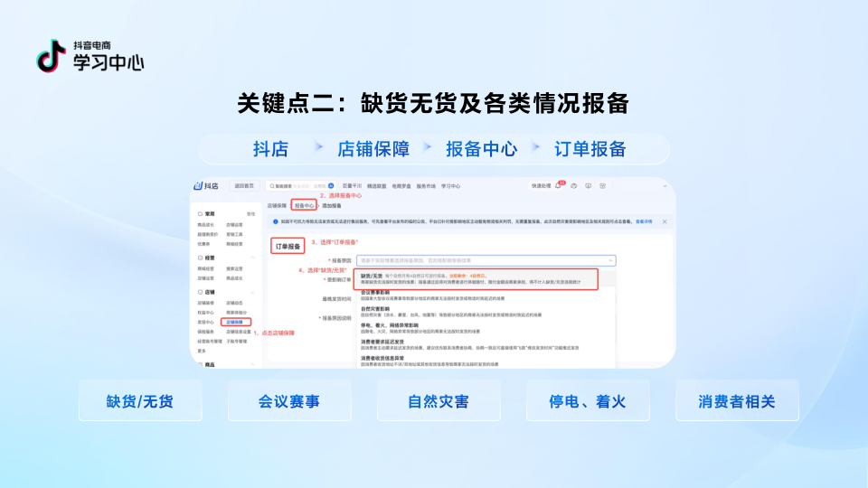
Task: Select the 停电、着火、网络异常影响 option
Action: click(x=486, y=328)
